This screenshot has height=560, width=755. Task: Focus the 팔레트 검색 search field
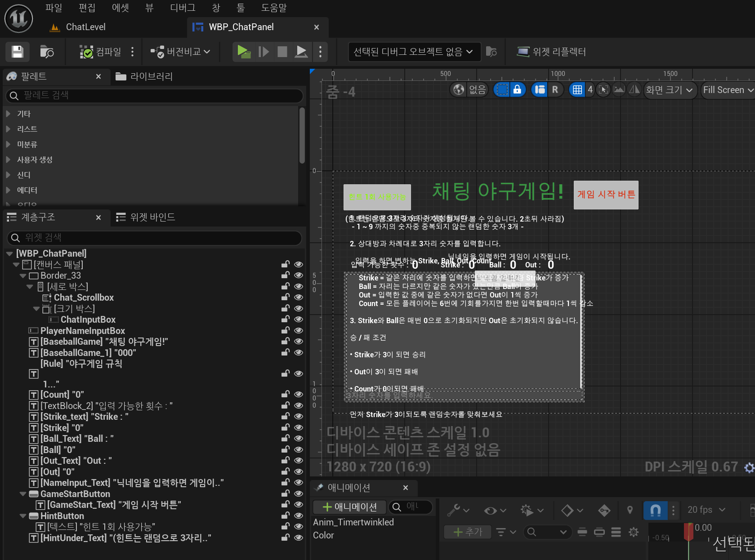154,95
